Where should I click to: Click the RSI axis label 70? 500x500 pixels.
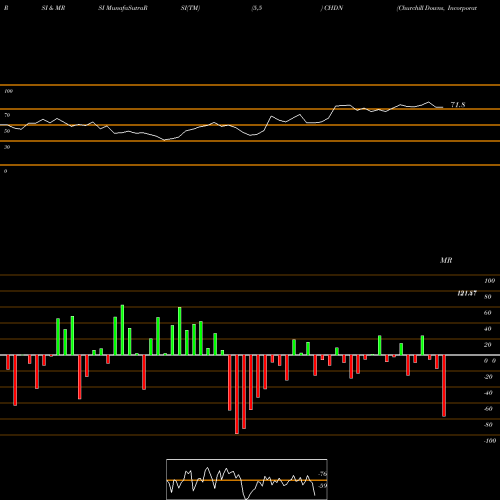7,115
